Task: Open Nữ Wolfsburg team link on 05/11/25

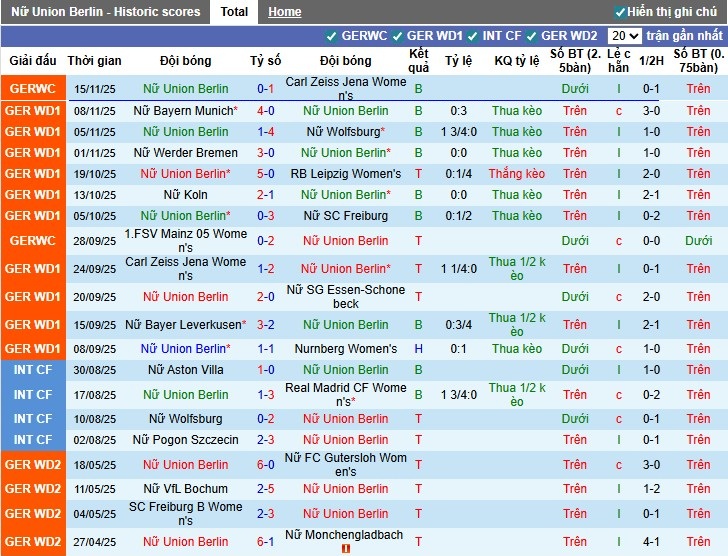Action: pos(343,132)
